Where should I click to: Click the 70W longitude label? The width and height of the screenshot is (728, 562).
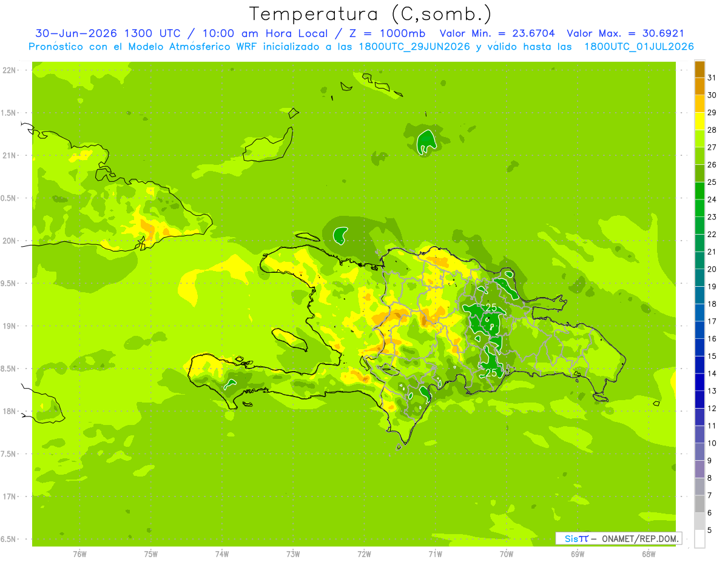(x=507, y=554)
